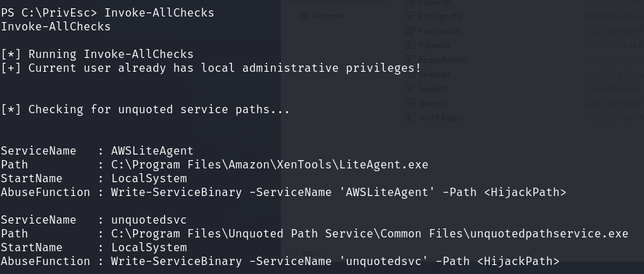Click the winPEASany date 3/6/2020 7:00 PM

[x=614, y=118]
